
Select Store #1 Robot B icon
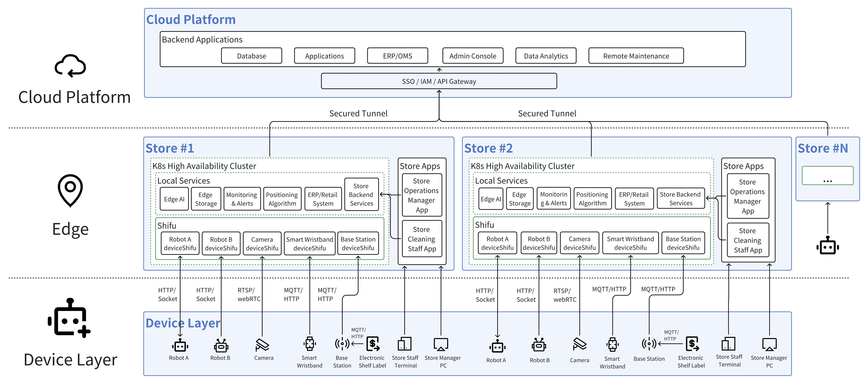221,346
